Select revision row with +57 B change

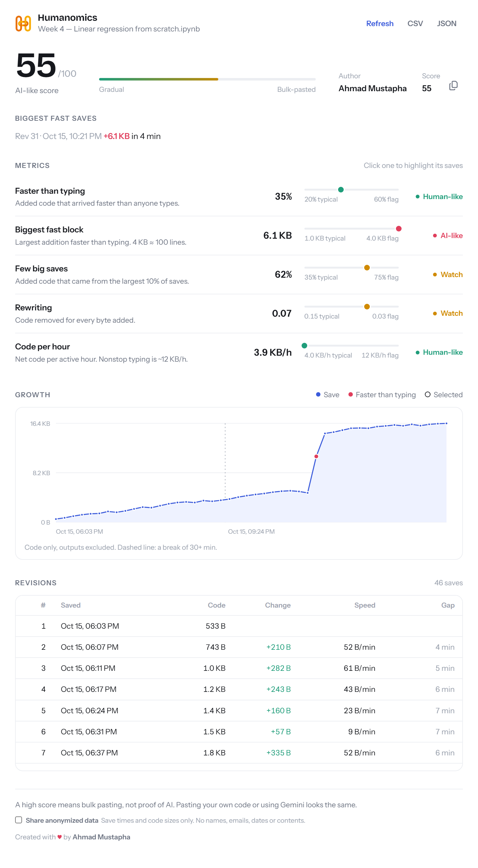pyautogui.click(x=239, y=732)
